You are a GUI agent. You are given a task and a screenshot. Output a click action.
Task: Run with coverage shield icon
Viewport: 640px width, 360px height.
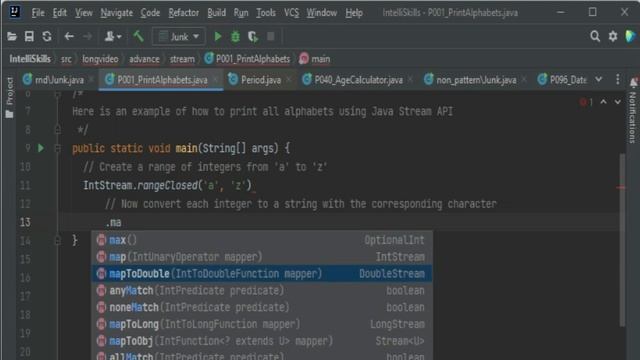253,37
